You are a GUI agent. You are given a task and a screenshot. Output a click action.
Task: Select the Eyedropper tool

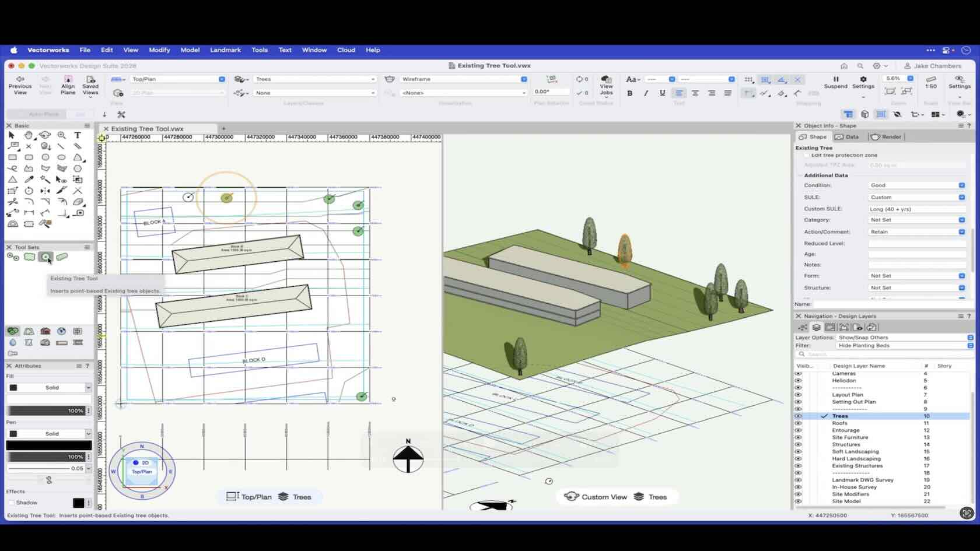pyautogui.click(x=29, y=180)
